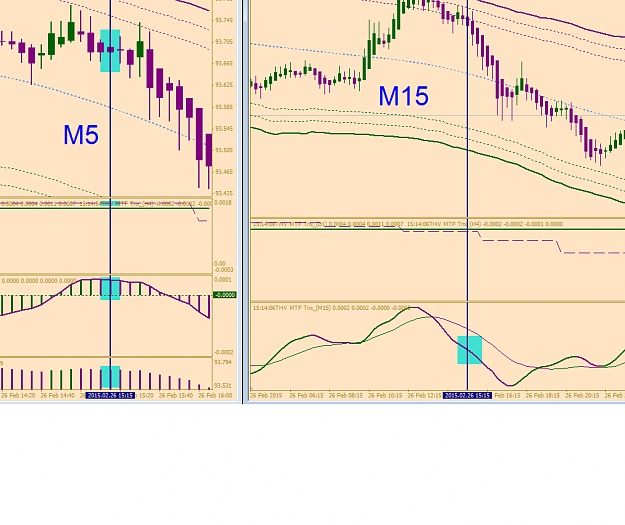Select cyan rectangle over M5 candlesticks
Screen dimensions: 625x525
(x=110, y=51)
